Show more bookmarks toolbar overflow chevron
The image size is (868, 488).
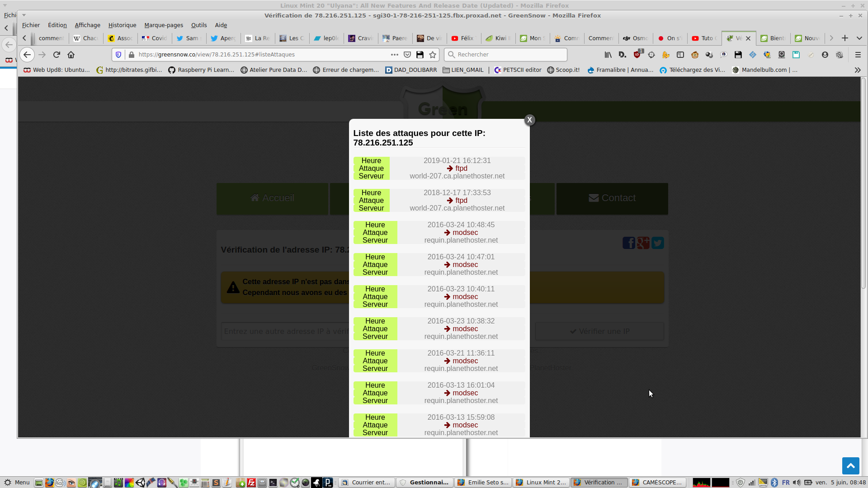858,70
